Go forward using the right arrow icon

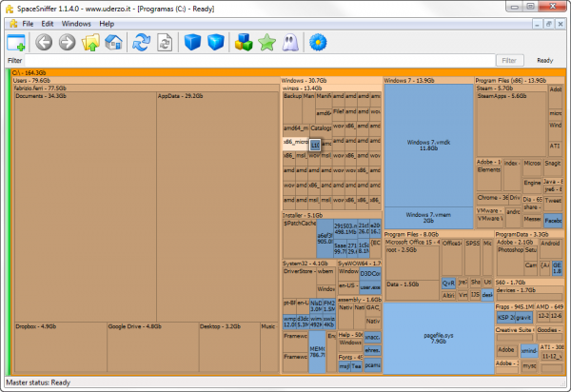coord(67,42)
